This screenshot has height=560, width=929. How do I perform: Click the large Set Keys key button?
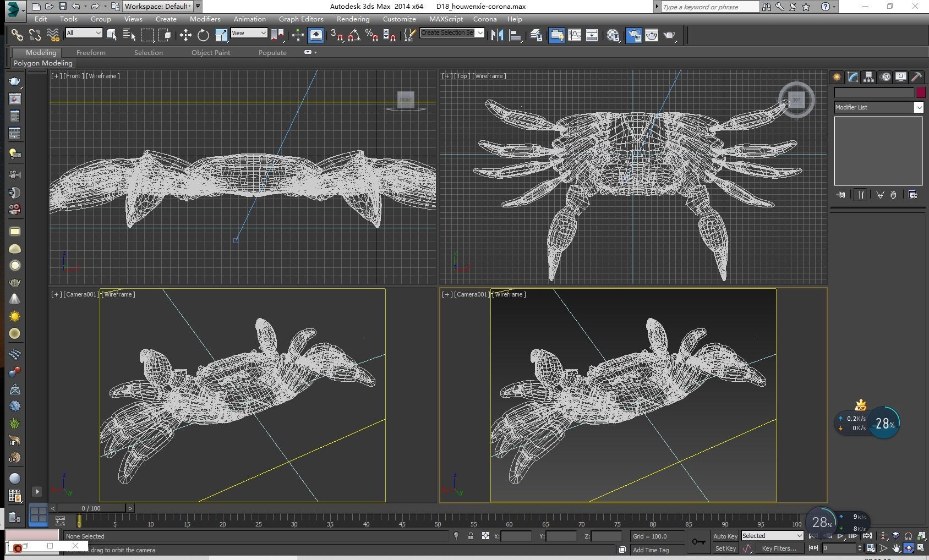(x=698, y=542)
